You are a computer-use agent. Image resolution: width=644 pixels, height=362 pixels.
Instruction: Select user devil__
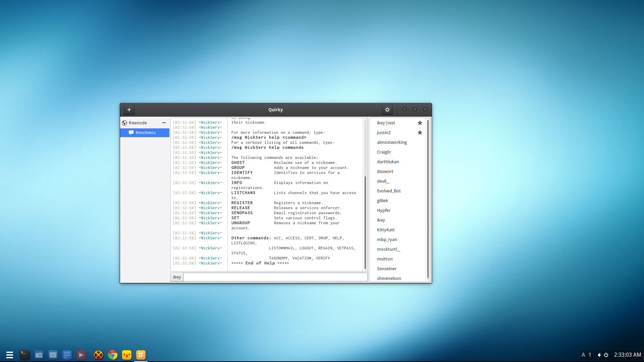[397, 181]
